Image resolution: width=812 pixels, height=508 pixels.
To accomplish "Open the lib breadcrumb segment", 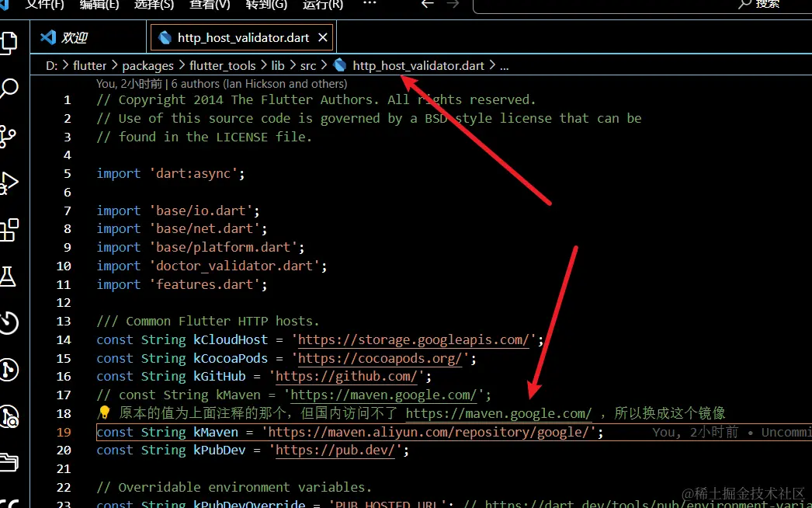I will tap(278, 66).
